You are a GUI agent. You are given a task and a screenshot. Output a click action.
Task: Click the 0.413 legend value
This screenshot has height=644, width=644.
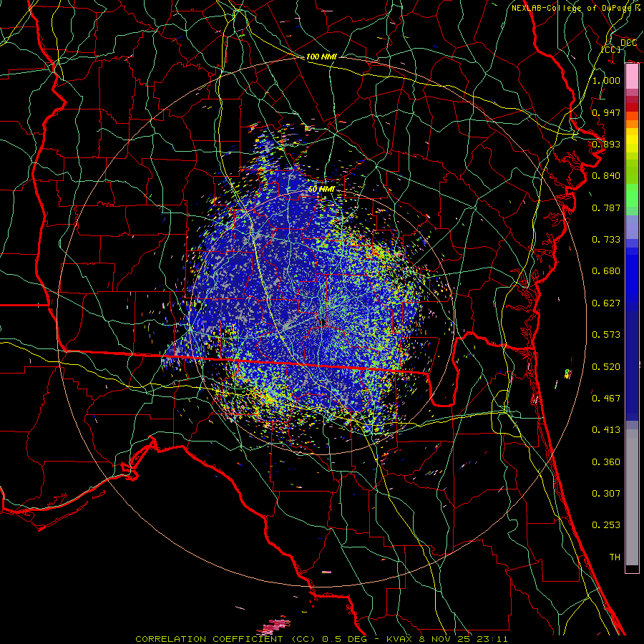coord(606,430)
